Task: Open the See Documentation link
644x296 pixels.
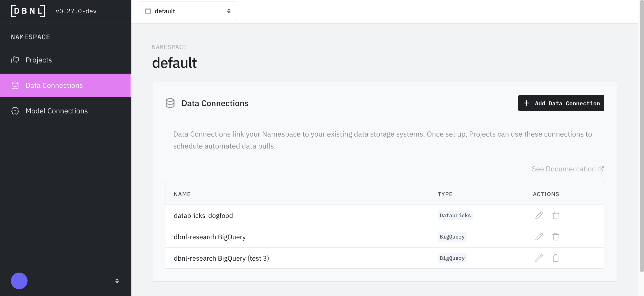Action: [x=567, y=169]
